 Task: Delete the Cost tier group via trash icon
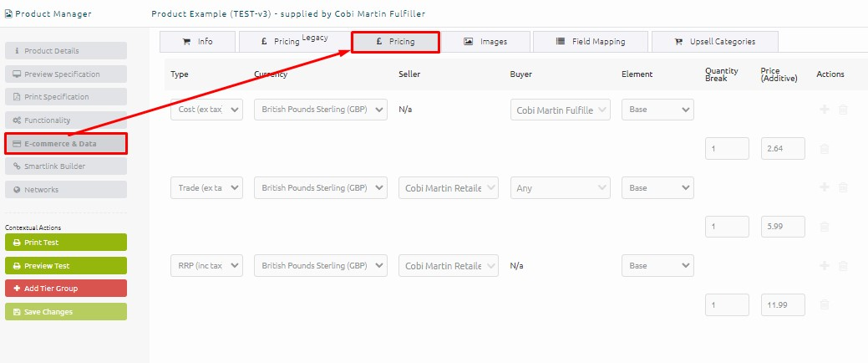click(x=843, y=110)
